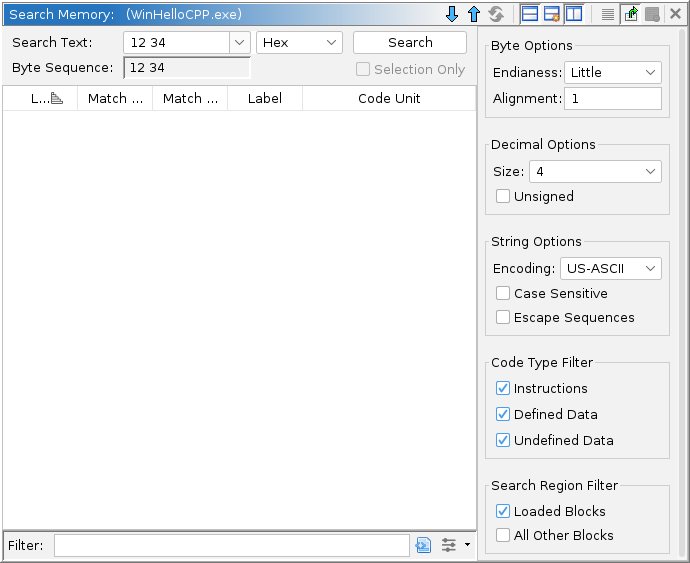Click the navigation selection arrow icon
Viewport: 690px width, 563px height.
point(631,14)
